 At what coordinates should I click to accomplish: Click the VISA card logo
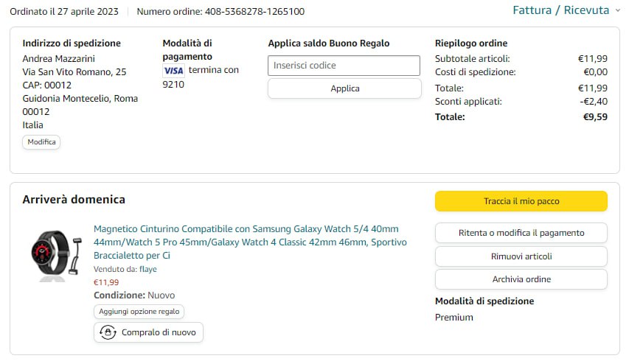click(174, 70)
